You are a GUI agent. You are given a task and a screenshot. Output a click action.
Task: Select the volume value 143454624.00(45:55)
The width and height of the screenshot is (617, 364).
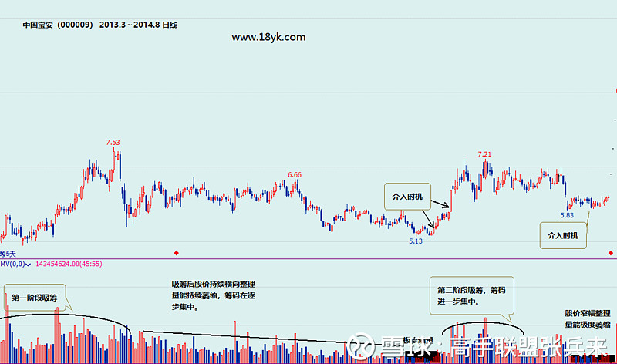click(x=69, y=264)
